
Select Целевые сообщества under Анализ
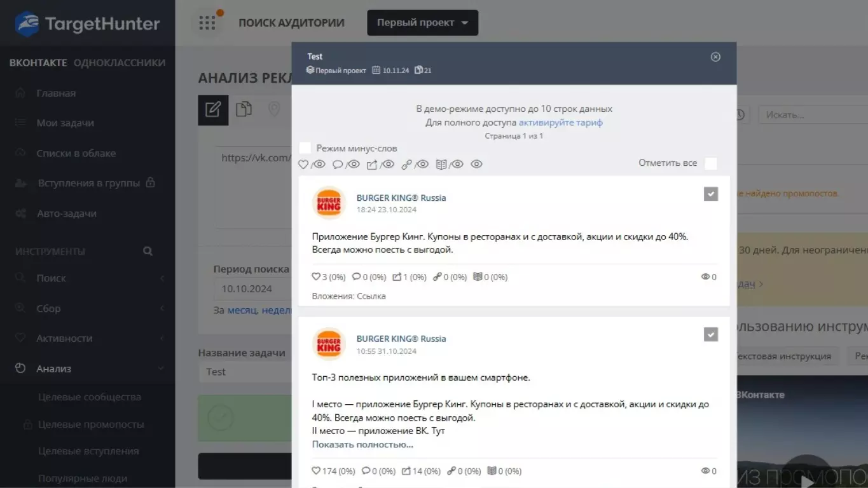point(90,397)
